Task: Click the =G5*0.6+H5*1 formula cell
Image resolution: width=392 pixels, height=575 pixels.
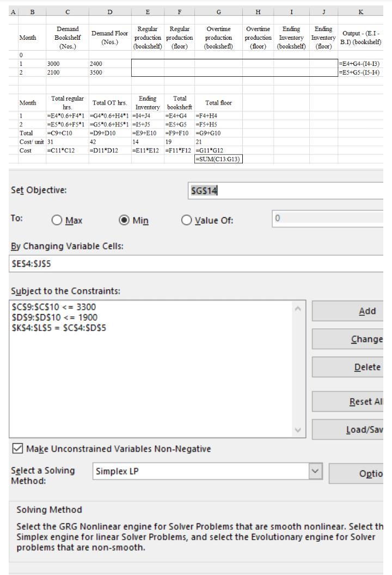Action: pyautogui.click(x=110, y=124)
